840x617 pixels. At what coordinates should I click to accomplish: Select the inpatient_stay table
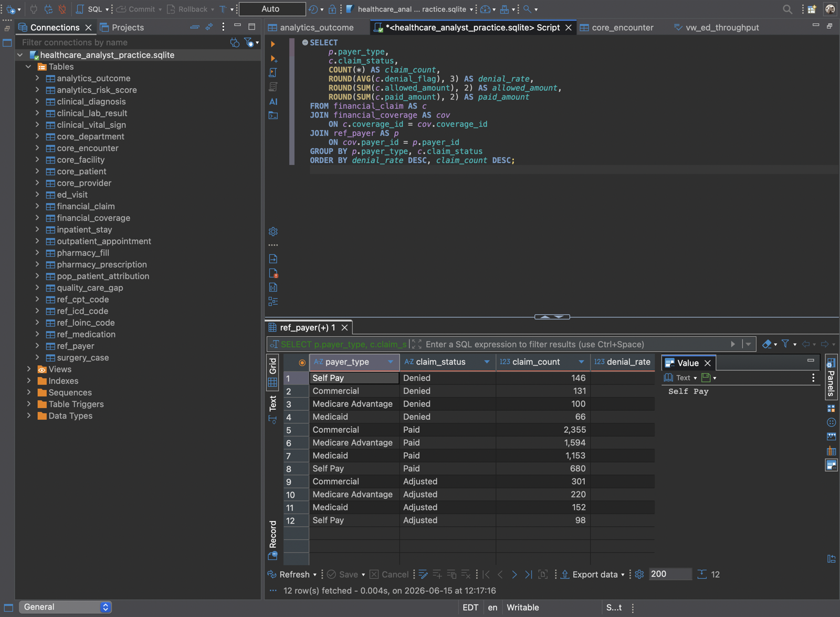tap(84, 229)
